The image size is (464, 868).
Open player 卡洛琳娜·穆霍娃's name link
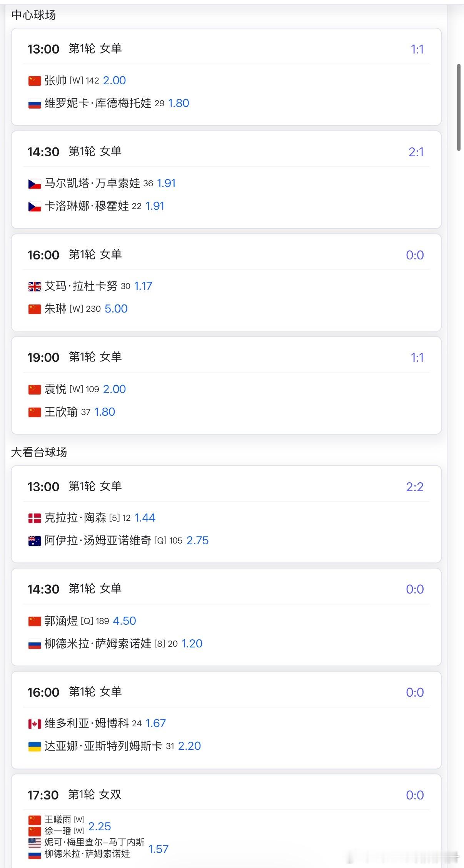click(87, 206)
